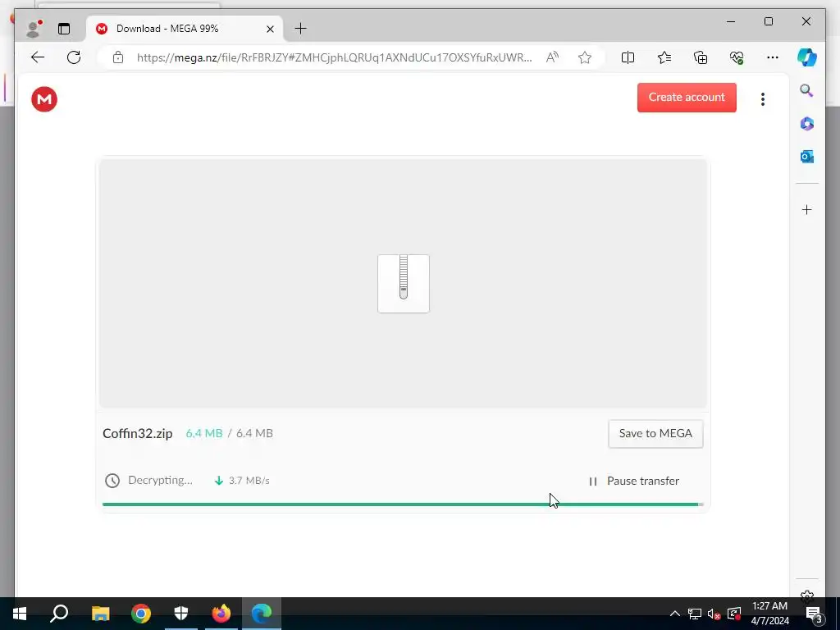Click the green download speed arrow

(x=218, y=481)
